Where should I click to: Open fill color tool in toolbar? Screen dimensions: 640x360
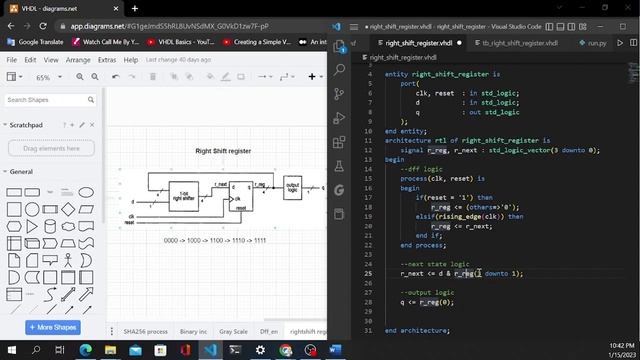(210, 77)
